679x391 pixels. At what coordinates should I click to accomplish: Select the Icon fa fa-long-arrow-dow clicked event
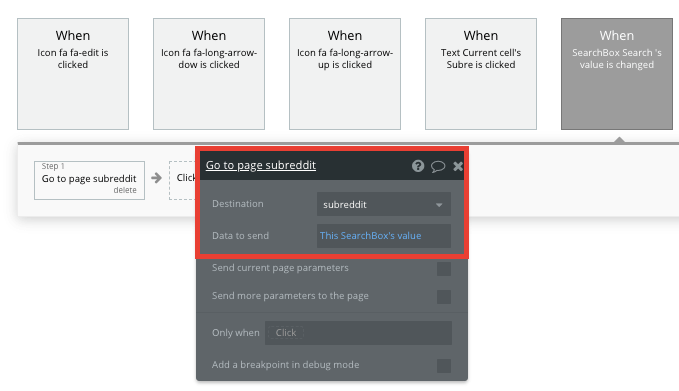click(209, 74)
